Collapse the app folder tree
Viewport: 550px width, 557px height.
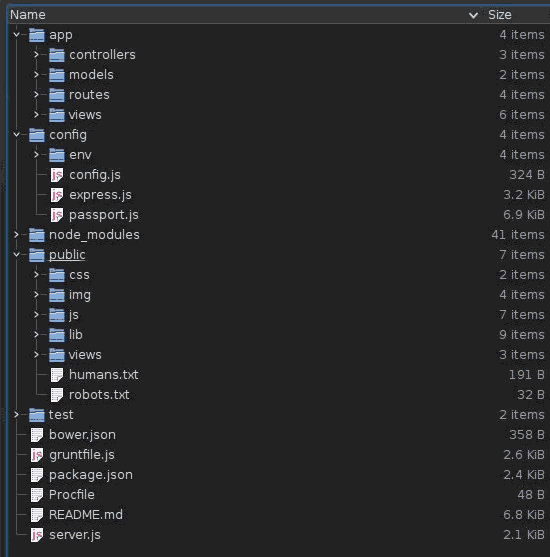tap(16, 35)
